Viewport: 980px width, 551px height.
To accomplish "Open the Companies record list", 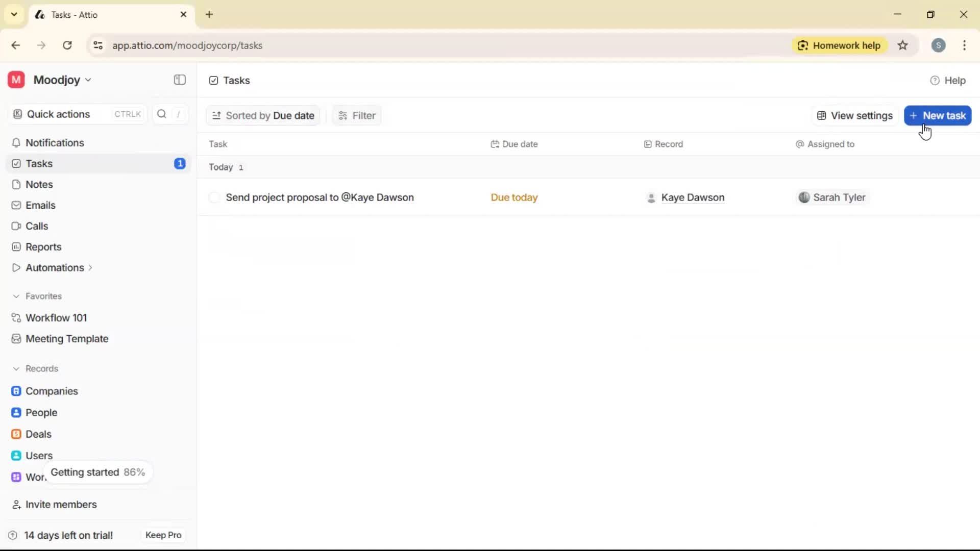I will point(51,391).
